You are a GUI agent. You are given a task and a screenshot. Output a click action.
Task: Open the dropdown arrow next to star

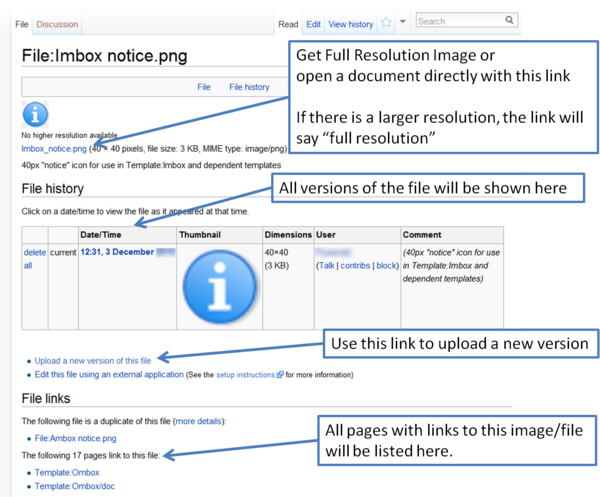402,22
